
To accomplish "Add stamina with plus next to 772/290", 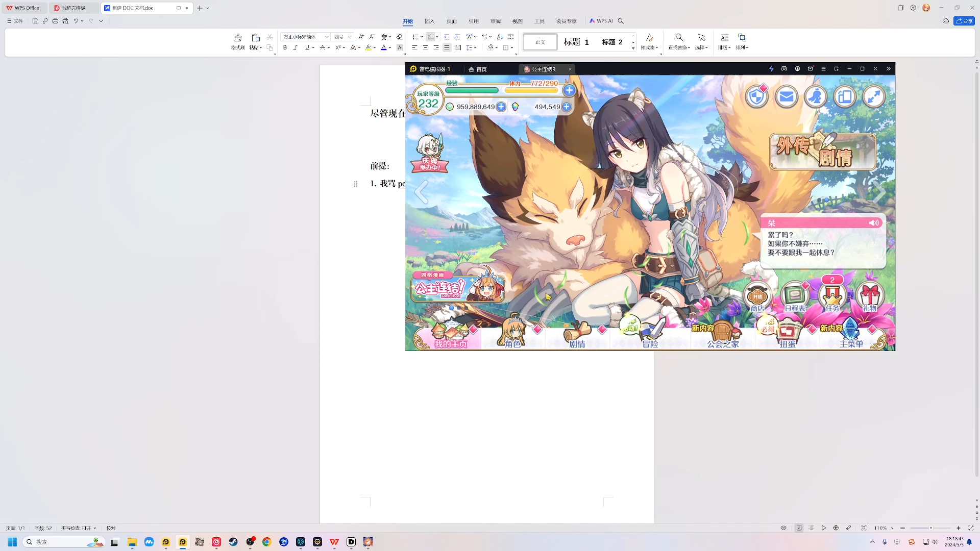I will point(569,90).
